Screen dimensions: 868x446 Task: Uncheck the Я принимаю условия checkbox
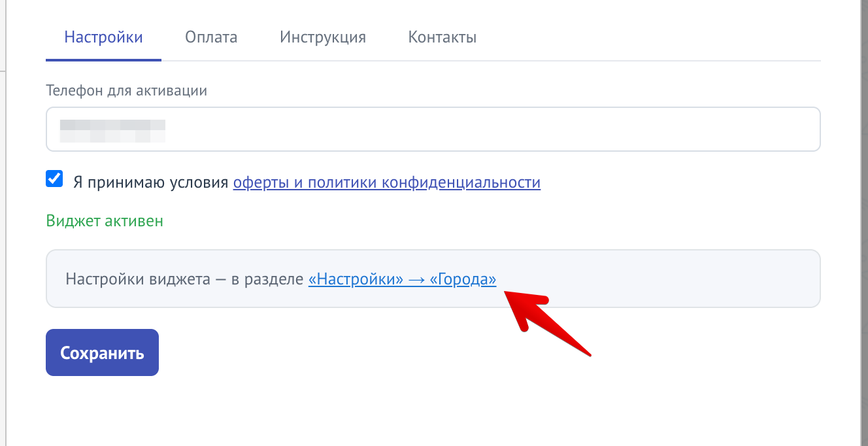coord(54,179)
